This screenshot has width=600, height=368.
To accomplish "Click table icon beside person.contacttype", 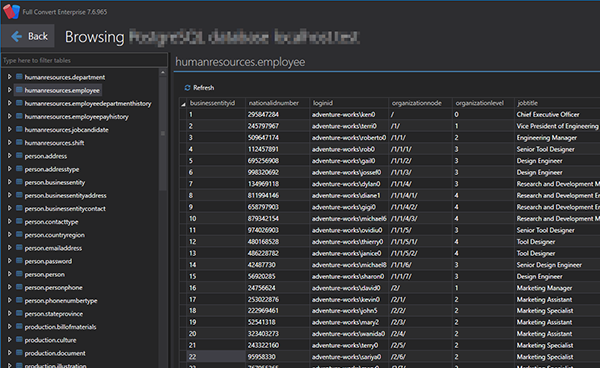I will [19, 221].
